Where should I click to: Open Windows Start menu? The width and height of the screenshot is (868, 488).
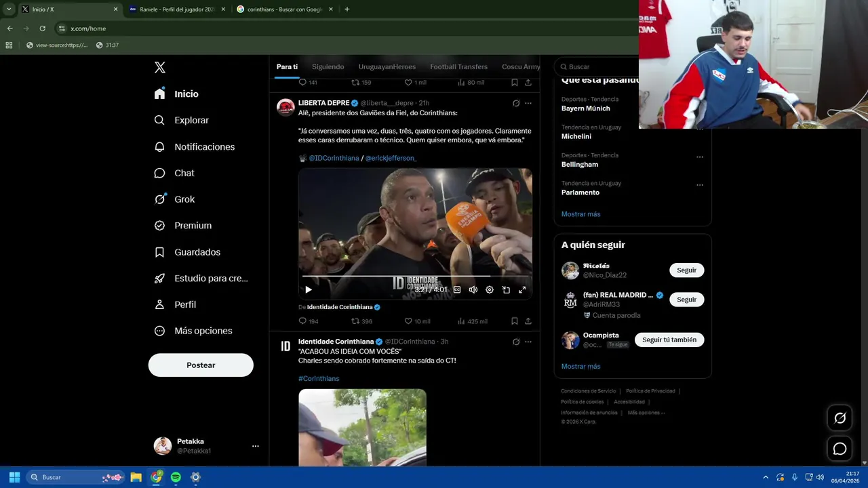(14, 477)
